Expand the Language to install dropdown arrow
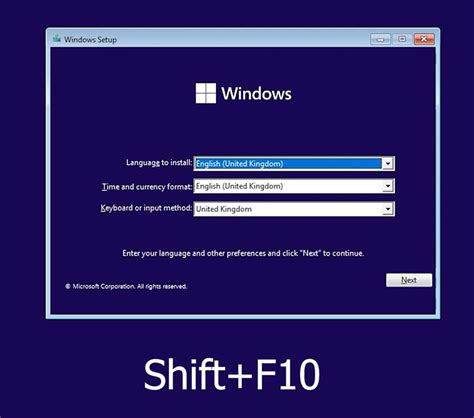474x418 pixels. click(x=388, y=163)
